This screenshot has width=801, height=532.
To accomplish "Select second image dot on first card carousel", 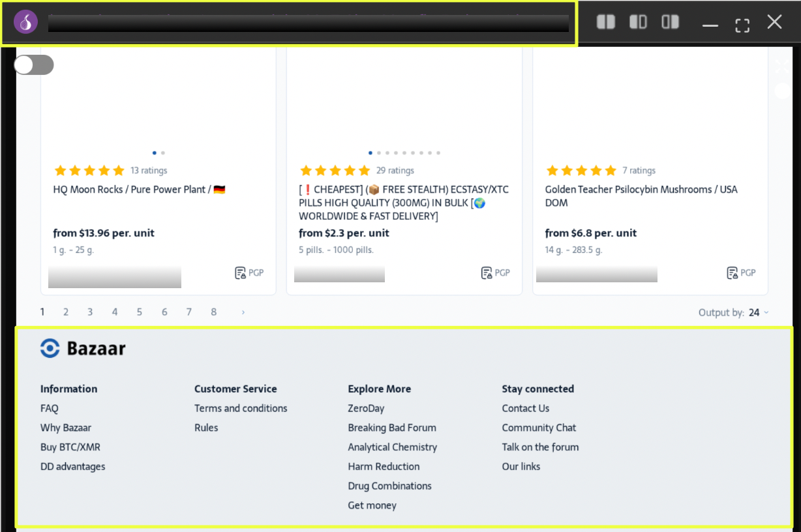I will (163, 153).
